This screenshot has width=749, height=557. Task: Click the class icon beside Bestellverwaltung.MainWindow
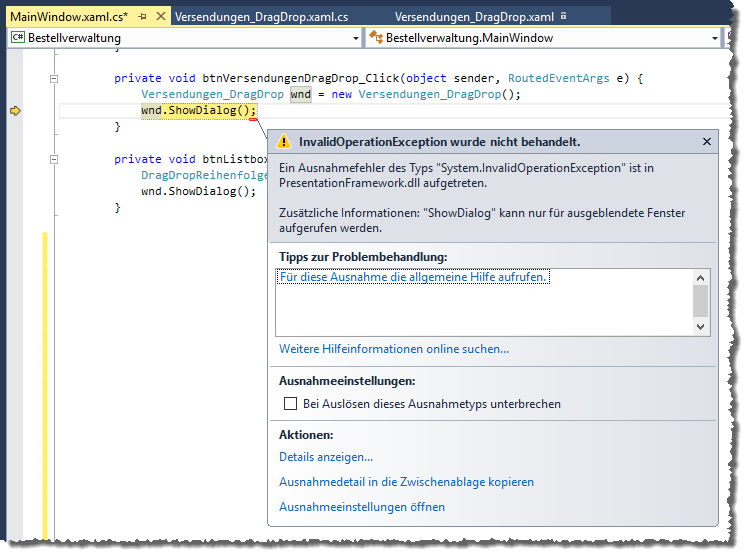(376, 38)
